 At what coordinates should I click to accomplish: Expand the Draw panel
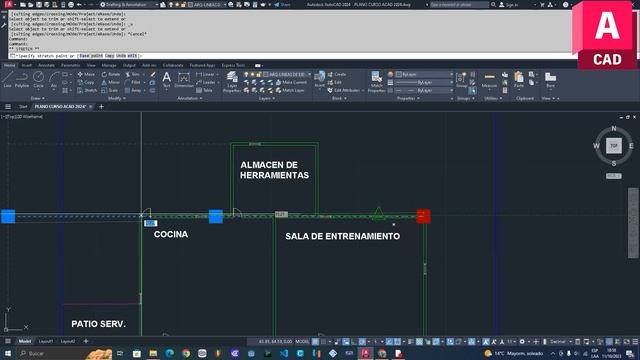pos(38,98)
